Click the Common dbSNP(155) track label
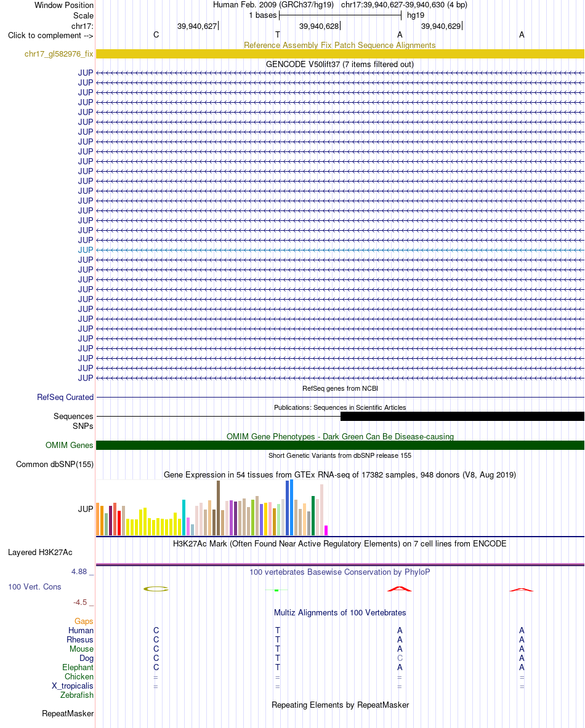 click(x=55, y=464)
